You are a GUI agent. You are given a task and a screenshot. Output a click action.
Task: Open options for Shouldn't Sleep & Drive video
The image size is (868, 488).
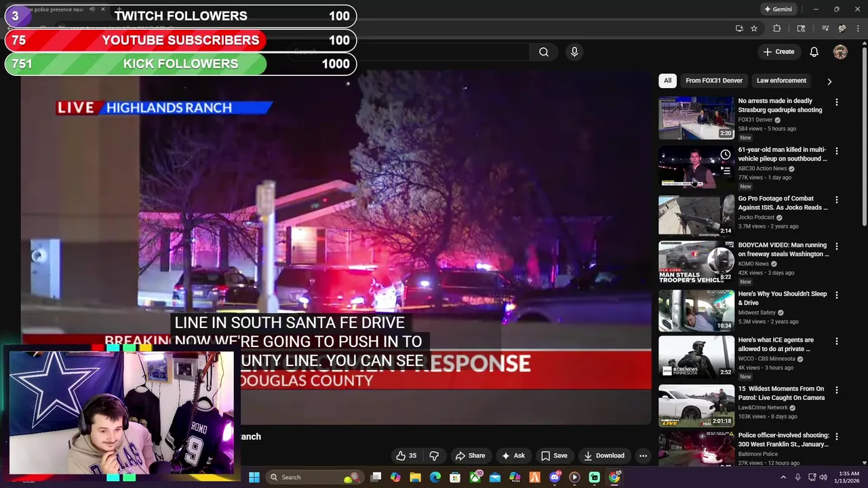[836, 295]
